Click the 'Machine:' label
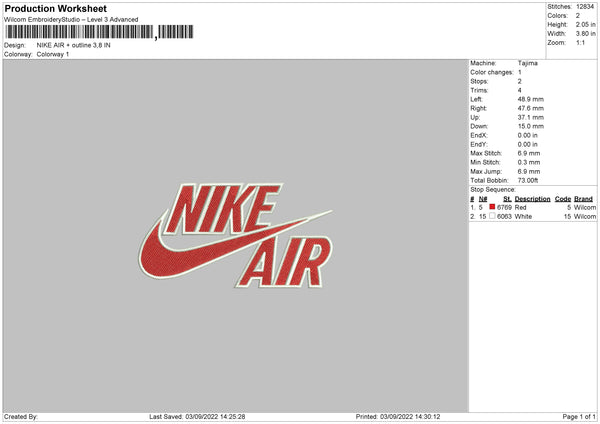600x424 pixels. click(x=483, y=63)
